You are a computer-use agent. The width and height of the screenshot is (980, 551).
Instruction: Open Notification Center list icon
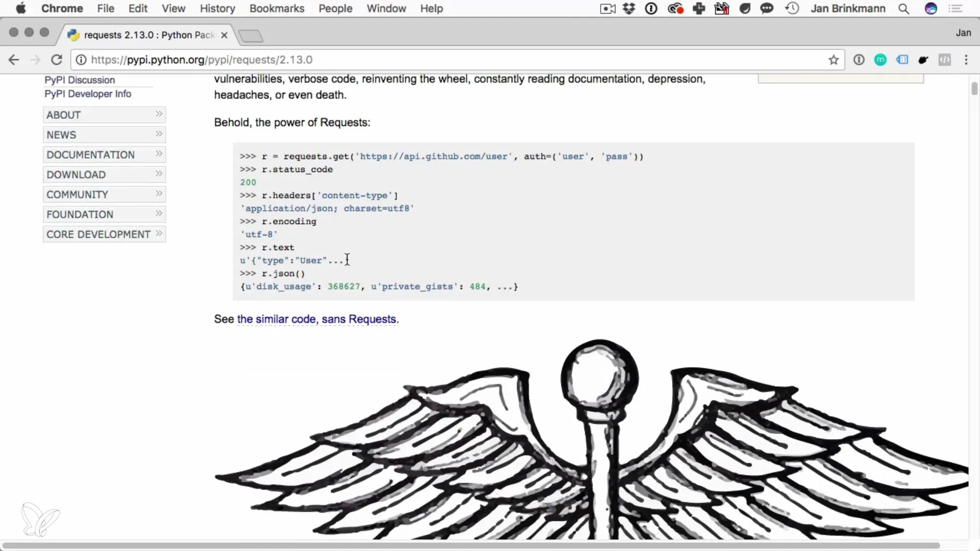[955, 9]
